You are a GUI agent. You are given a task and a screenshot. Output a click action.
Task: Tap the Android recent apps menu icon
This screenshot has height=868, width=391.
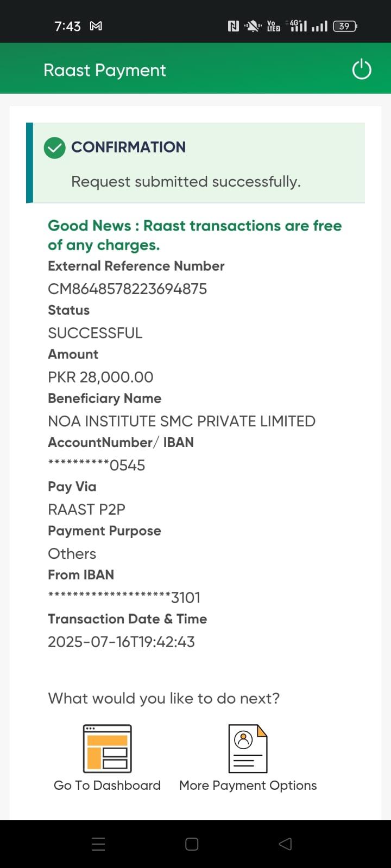pyautogui.click(x=99, y=844)
